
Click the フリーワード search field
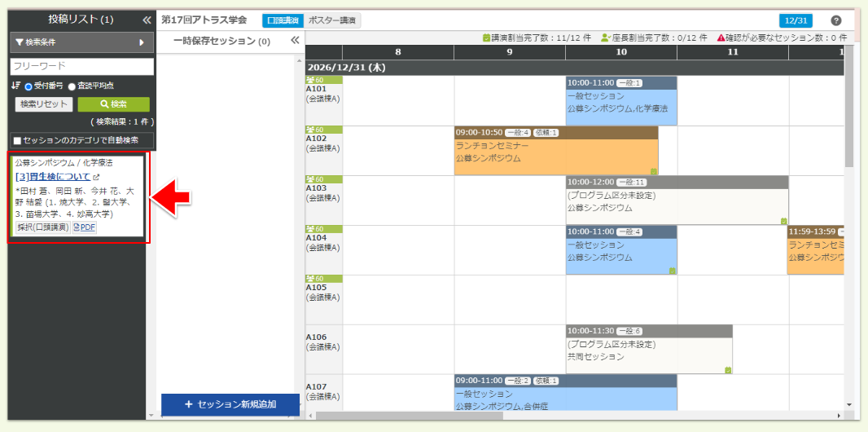[x=81, y=66]
